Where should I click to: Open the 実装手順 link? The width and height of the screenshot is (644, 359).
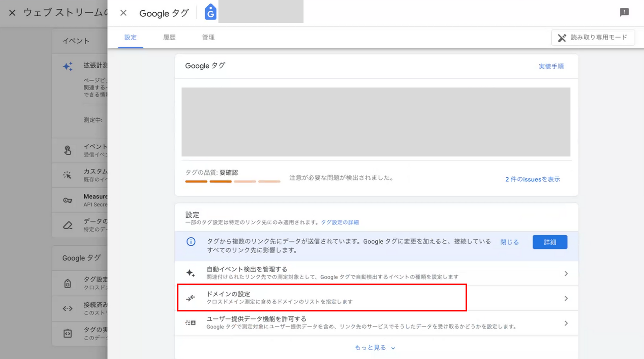pos(551,66)
